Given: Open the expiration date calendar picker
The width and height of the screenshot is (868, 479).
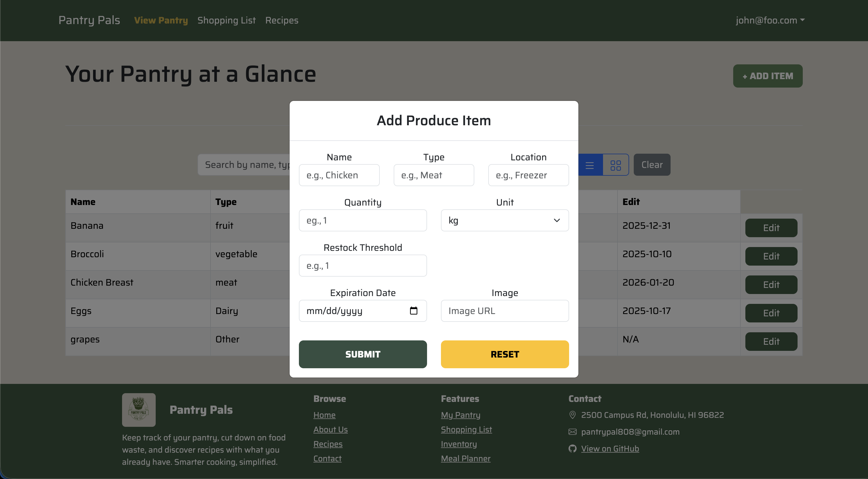Looking at the screenshot, I should pos(414,311).
